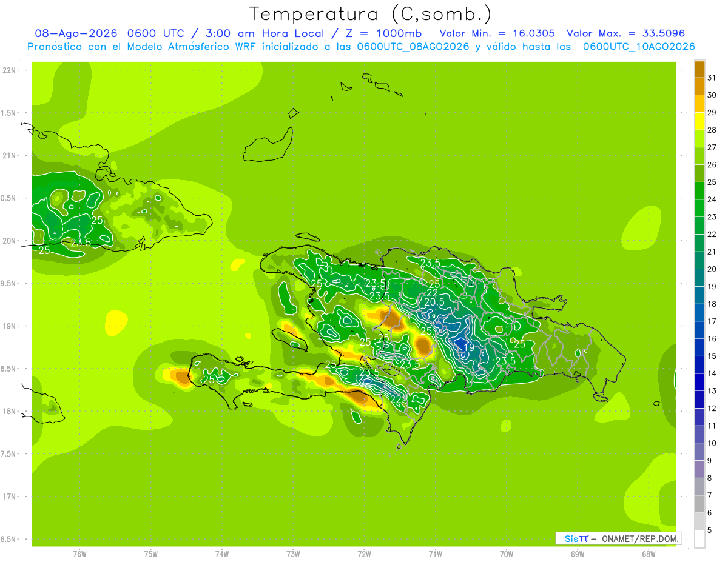Viewport: 728px width, 562px height.
Task: Click the '70W' longitude axis label
Action: [507, 554]
